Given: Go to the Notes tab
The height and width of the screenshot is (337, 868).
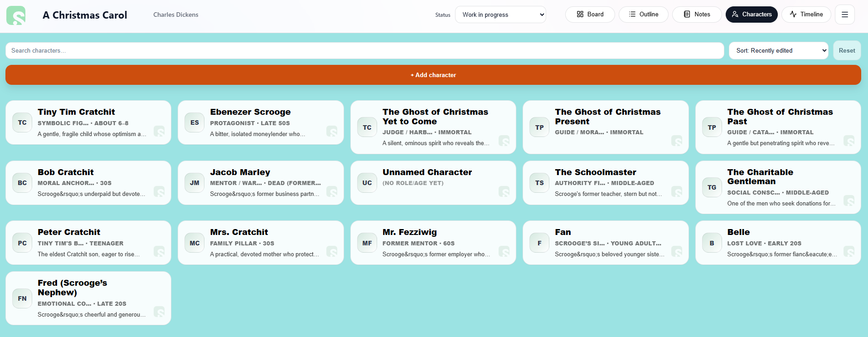Looking at the screenshot, I should (697, 15).
